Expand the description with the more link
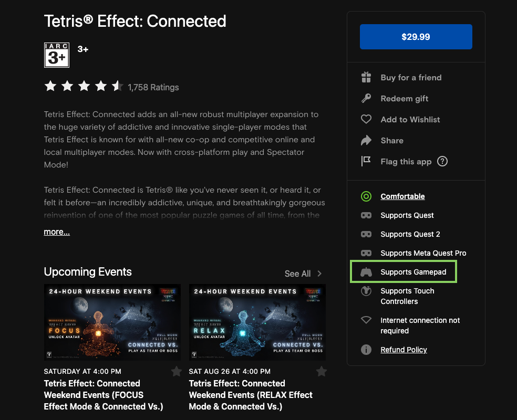The image size is (517, 420). [57, 232]
